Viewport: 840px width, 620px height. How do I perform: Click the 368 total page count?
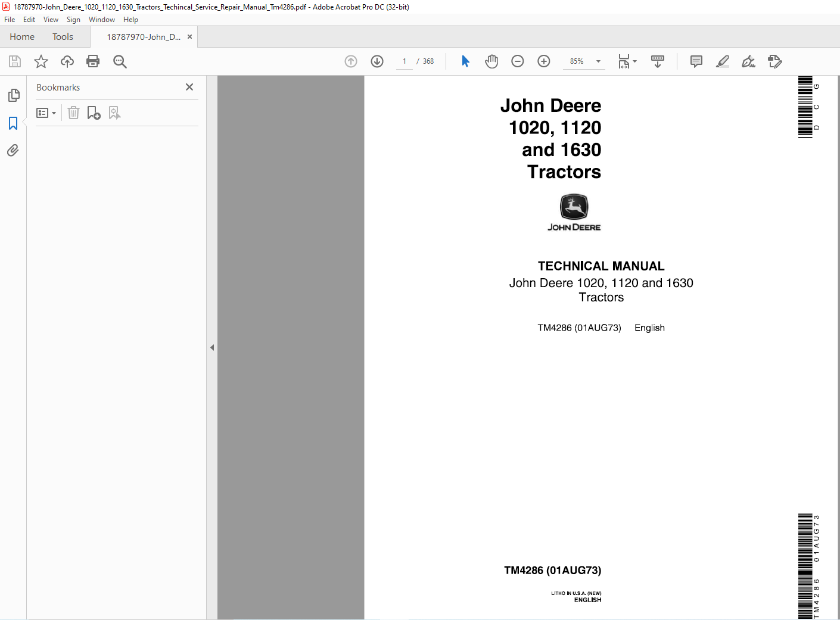(x=428, y=61)
